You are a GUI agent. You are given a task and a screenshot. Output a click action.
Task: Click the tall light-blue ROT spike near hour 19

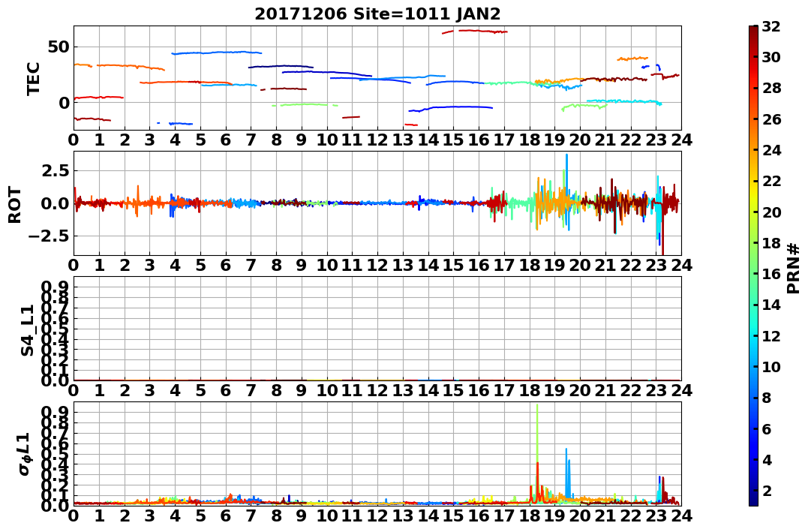pyautogui.click(x=567, y=178)
